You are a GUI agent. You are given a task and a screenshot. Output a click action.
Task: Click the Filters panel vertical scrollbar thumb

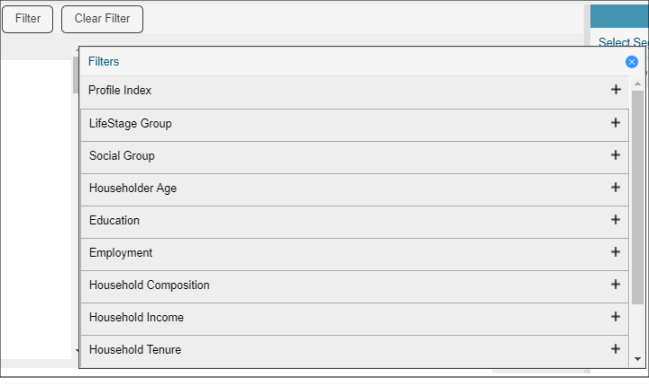tap(638, 198)
